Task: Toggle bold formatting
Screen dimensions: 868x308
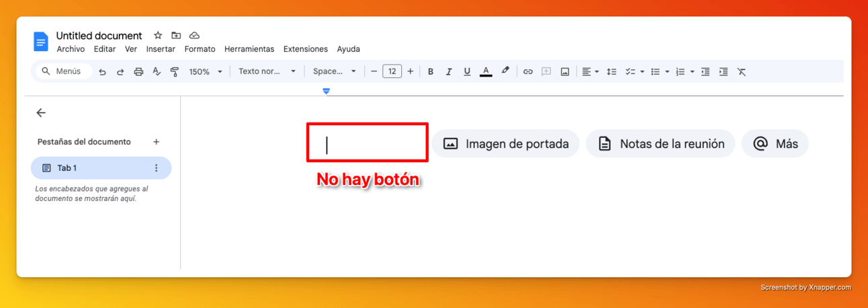Action: [x=431, y=71]
